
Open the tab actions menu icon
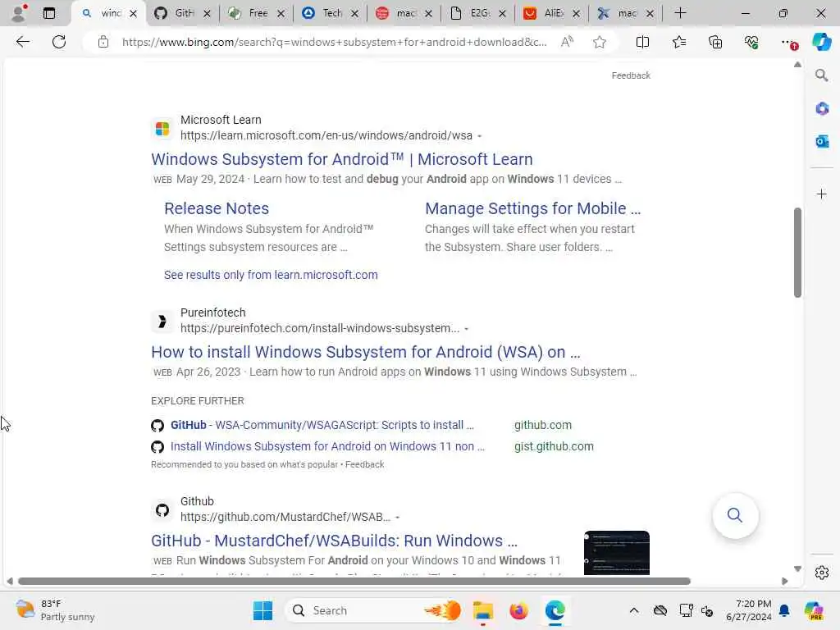[48, 13]
